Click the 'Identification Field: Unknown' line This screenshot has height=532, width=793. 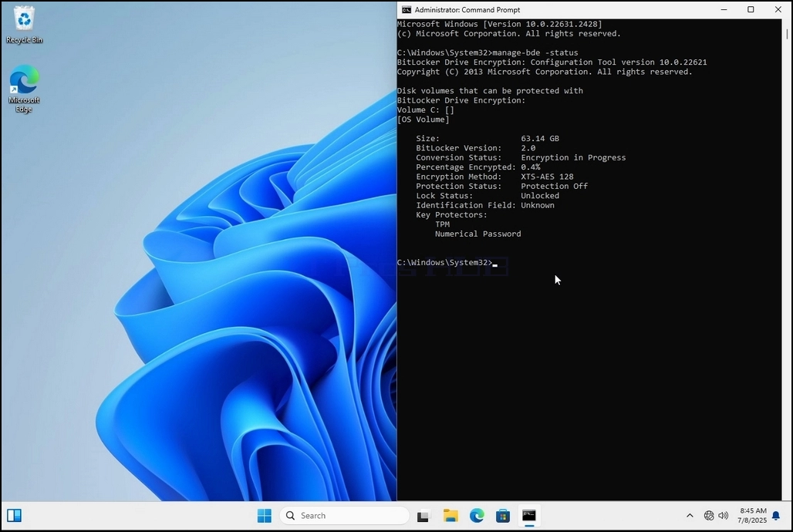(x=485, y=205)
